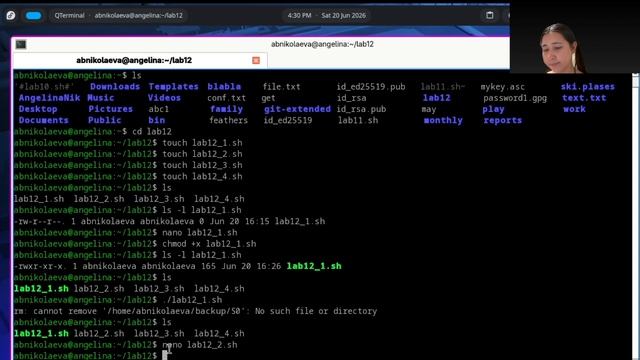Click ski.plases directory name
This screenshot has width=640, height=360.
click(587, 87)
